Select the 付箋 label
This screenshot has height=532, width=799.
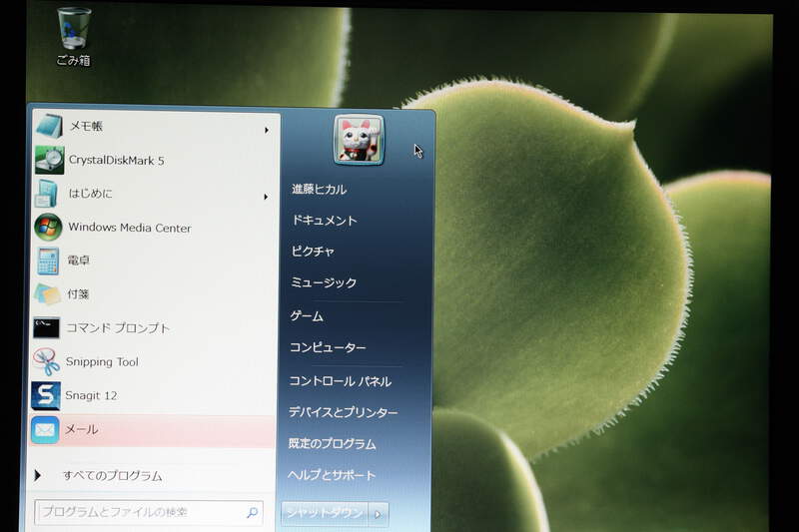pos(79,293)
